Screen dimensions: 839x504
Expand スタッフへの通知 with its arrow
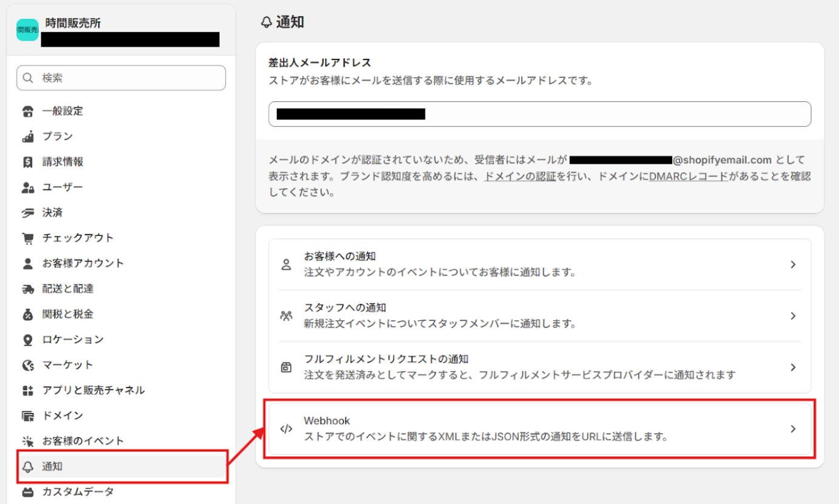coord(793,316)
